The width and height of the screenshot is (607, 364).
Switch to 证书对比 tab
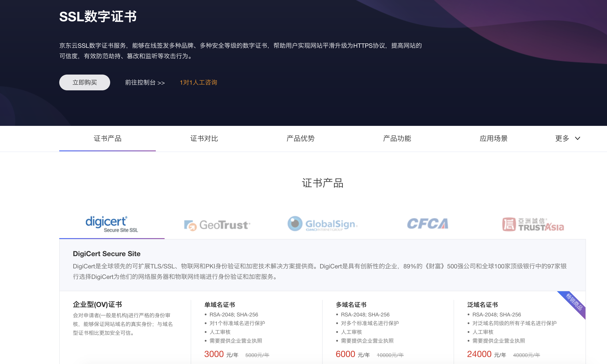pyautogui.click(x=204, y=139)
